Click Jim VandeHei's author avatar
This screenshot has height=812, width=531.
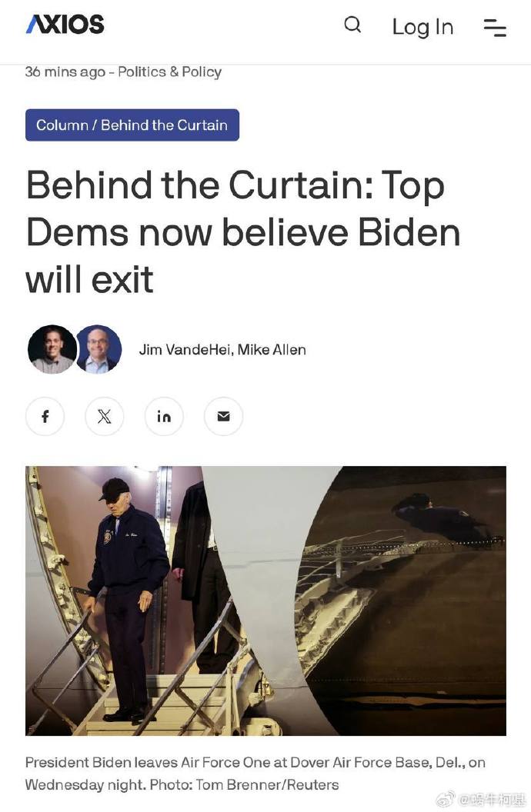(x=52, y=350)
